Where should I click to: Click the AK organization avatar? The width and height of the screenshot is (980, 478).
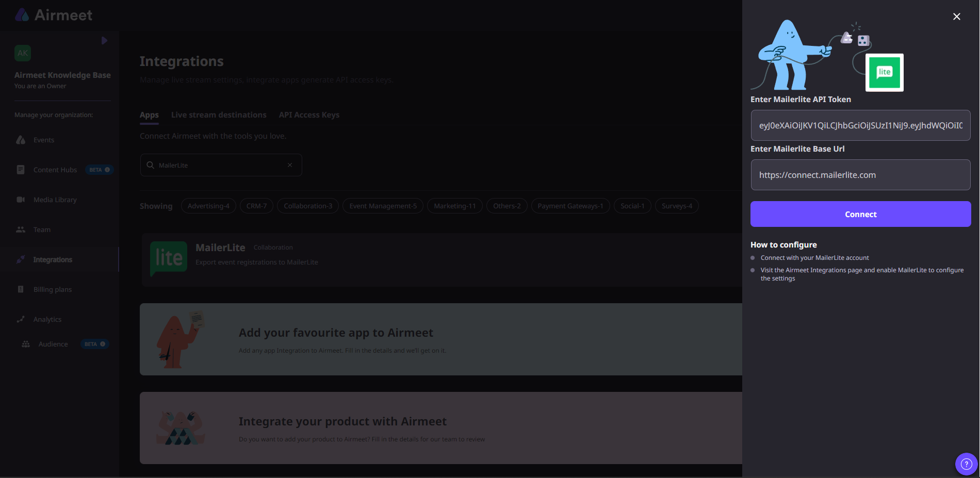pos(23,53)
